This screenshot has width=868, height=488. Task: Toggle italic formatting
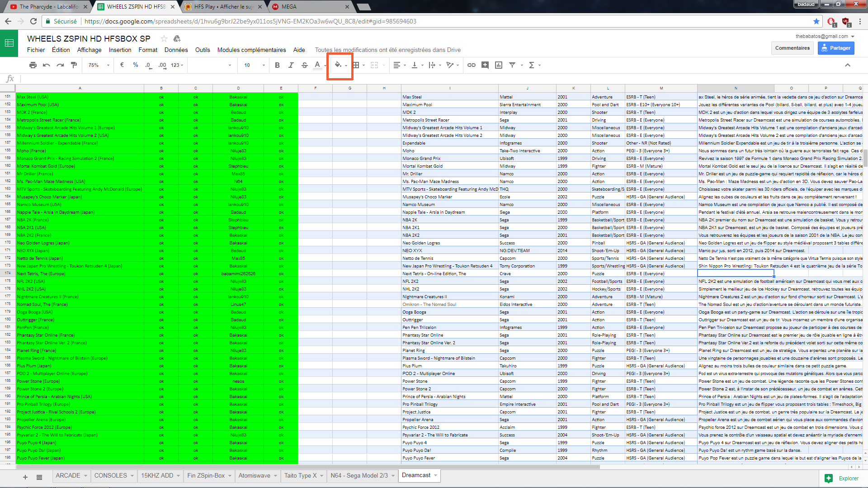coord(291,65)
